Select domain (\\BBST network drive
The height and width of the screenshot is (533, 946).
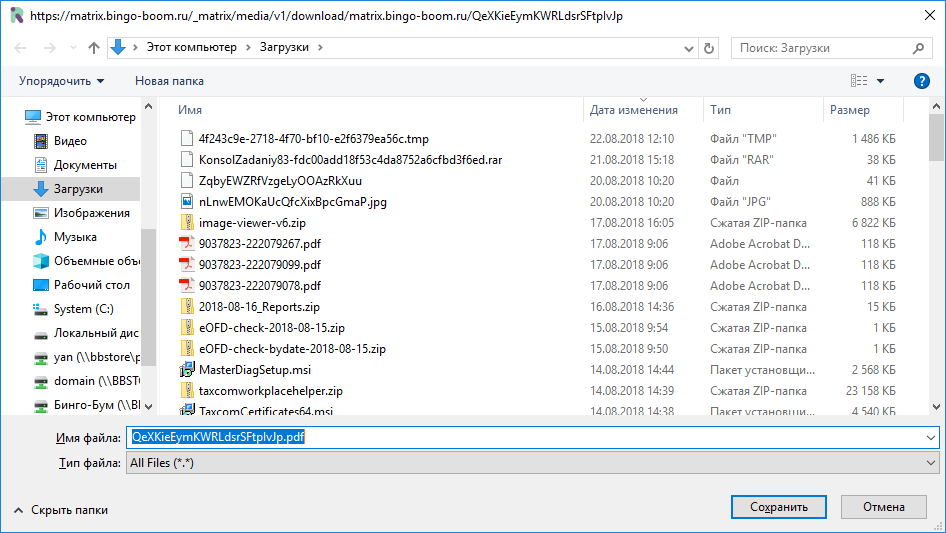click(86, 381)
